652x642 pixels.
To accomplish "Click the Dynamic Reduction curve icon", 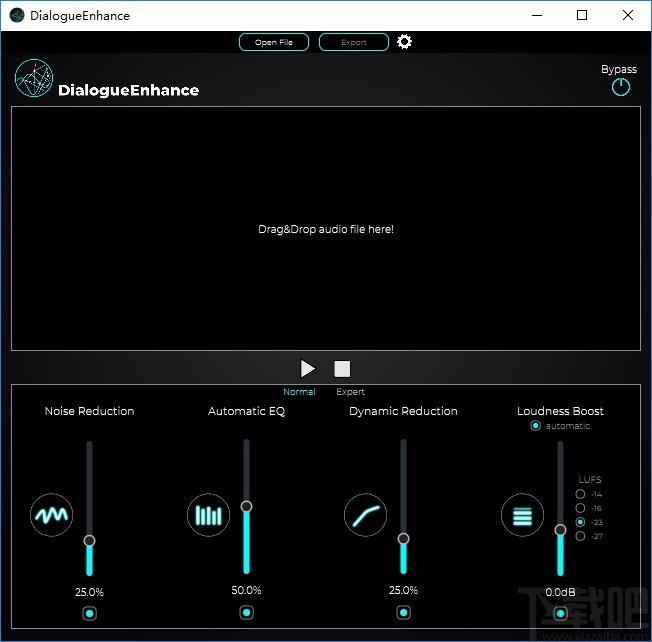I will click(366, 515).
